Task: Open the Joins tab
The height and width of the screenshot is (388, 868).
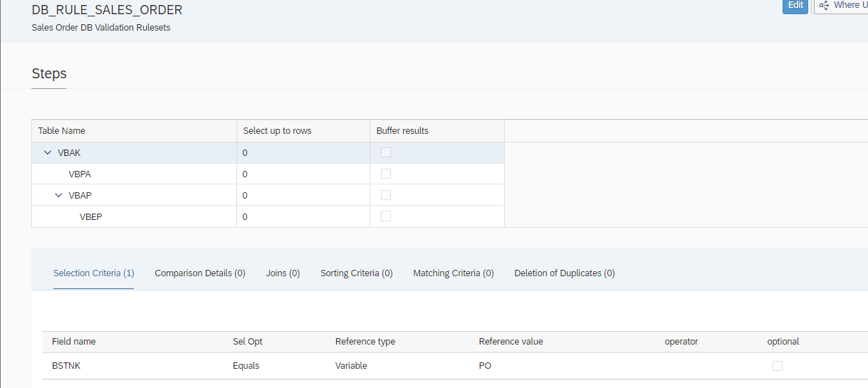Action: tap(283, 273)
